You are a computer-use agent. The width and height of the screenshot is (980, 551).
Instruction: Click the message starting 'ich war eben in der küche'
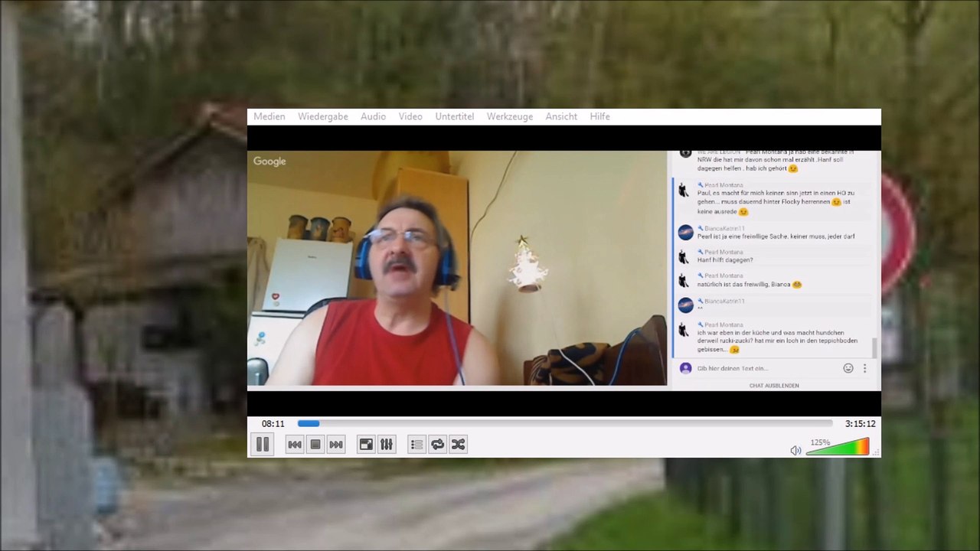777,341
